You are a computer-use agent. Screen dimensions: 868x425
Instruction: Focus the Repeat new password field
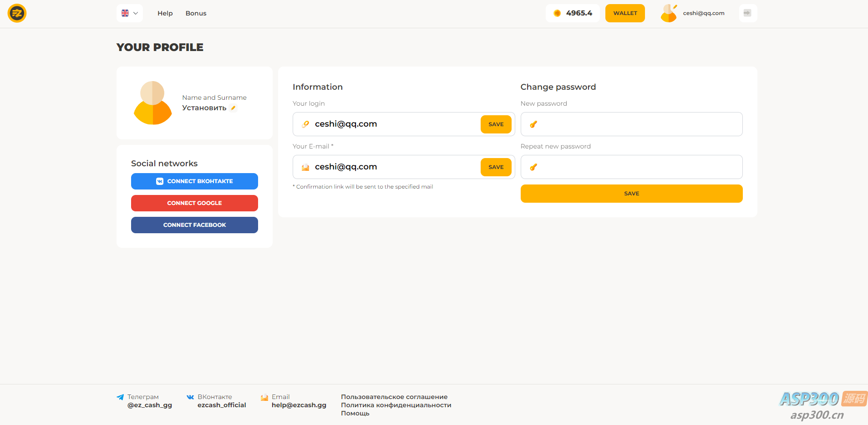[x=637, y=167]
